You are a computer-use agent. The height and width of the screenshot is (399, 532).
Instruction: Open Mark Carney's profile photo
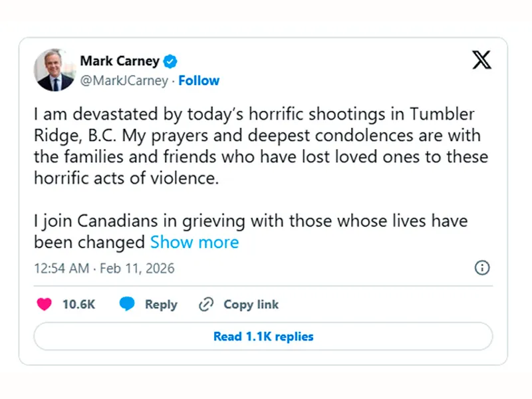click(55, 70)
